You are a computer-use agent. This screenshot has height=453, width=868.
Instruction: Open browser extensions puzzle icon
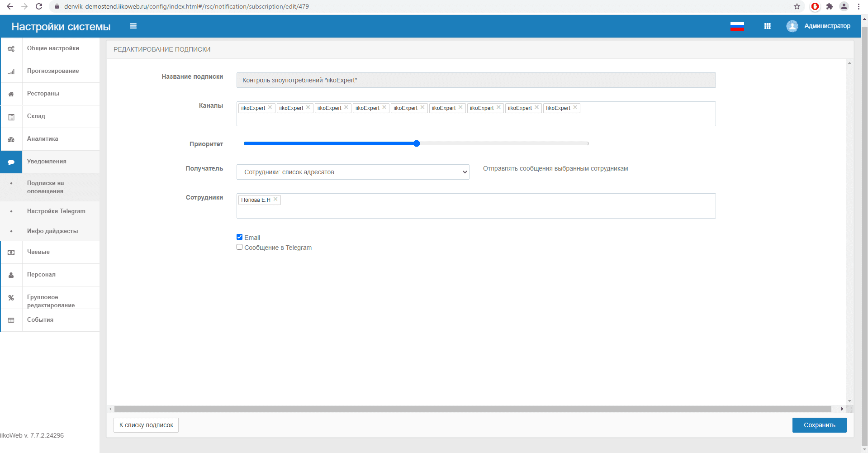[x=830, y=6]
